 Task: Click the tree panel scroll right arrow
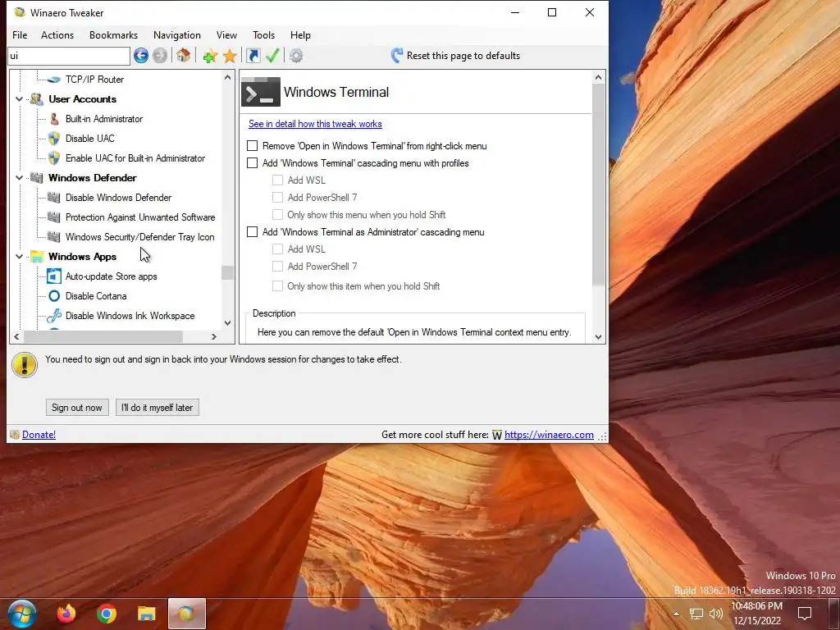point(214,336)
